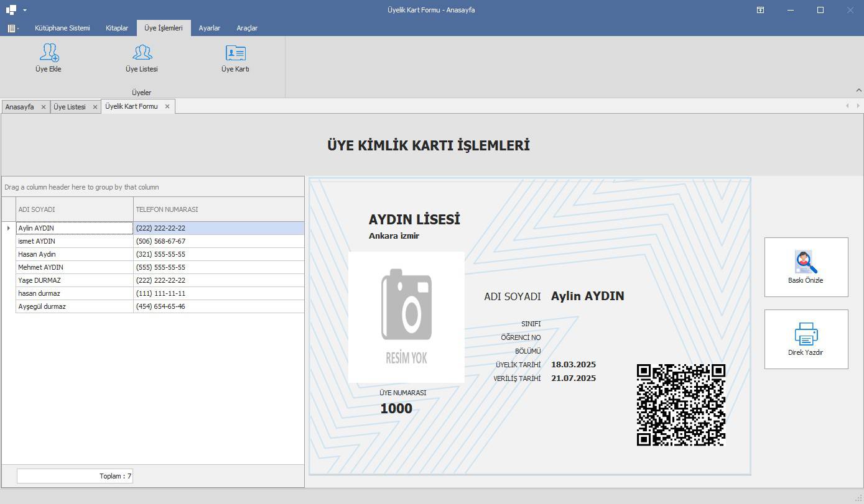864x504 pixels.
Task: Switch to the Anasayfa document tab
Action: 20,107
